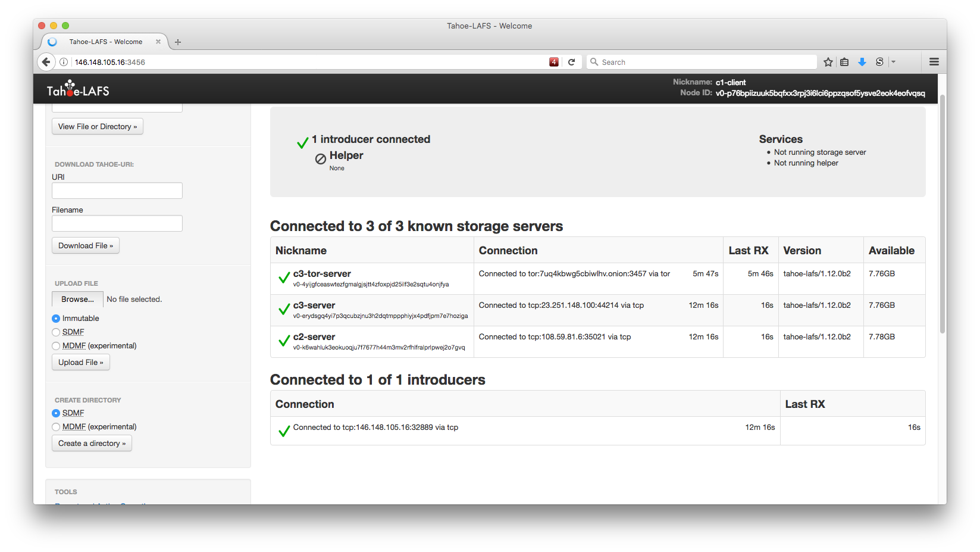The width and height of the screenshot is (980, 552).
Task: Expand the dropdown arrow beside the S icon
Action: point(893,62)
